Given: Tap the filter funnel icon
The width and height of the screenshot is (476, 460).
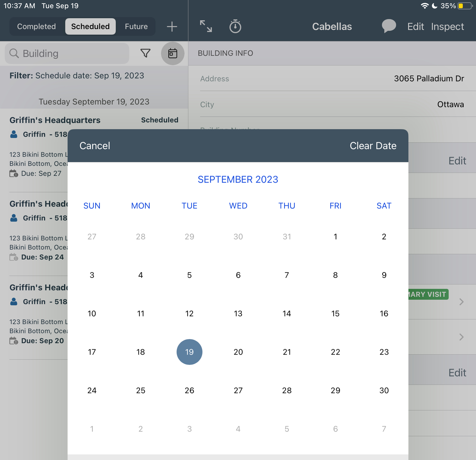Looking at the screenshot, I should point(145,53).
